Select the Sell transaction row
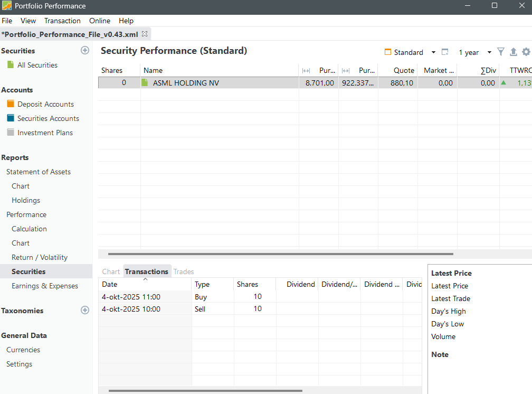 [x=200, y=309]
